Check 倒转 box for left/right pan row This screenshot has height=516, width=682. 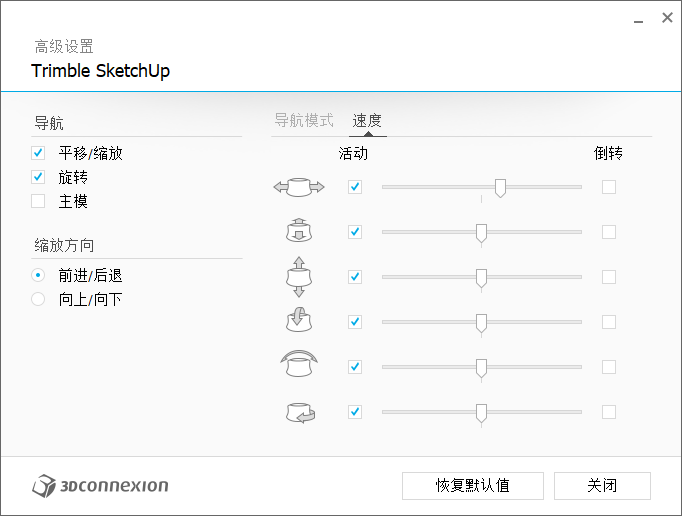pos(609,187)
